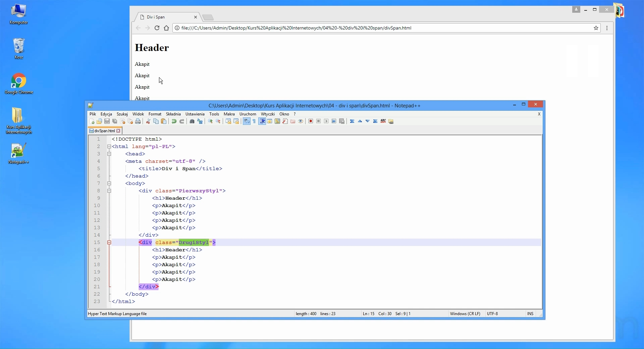Bookmark the page with the star button

[x=596, y=28]
